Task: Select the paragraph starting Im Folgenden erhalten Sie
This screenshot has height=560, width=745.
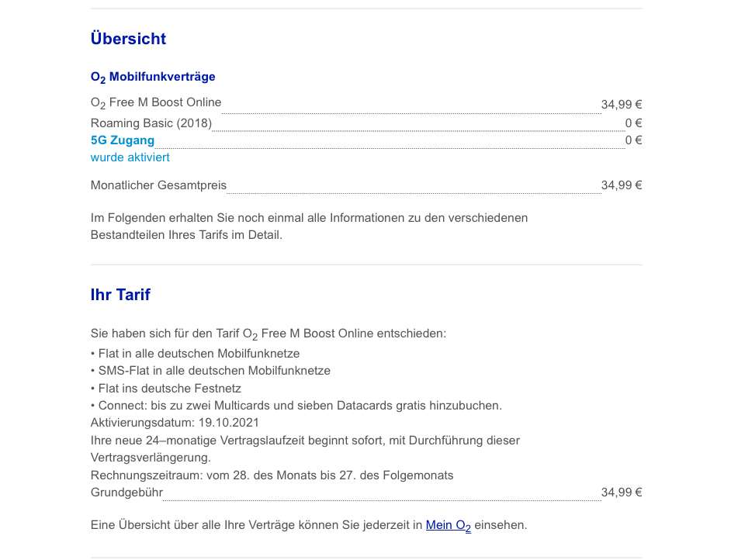Action: 310,226
